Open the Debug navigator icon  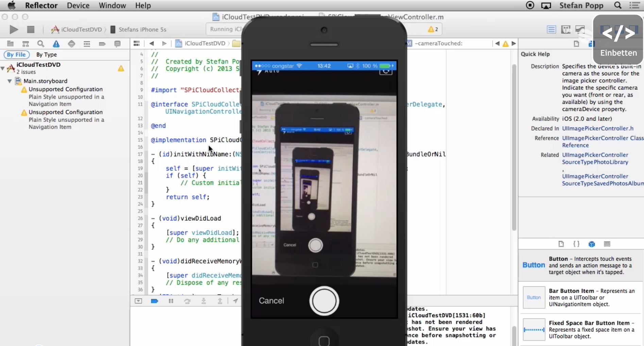click(87, 43)
